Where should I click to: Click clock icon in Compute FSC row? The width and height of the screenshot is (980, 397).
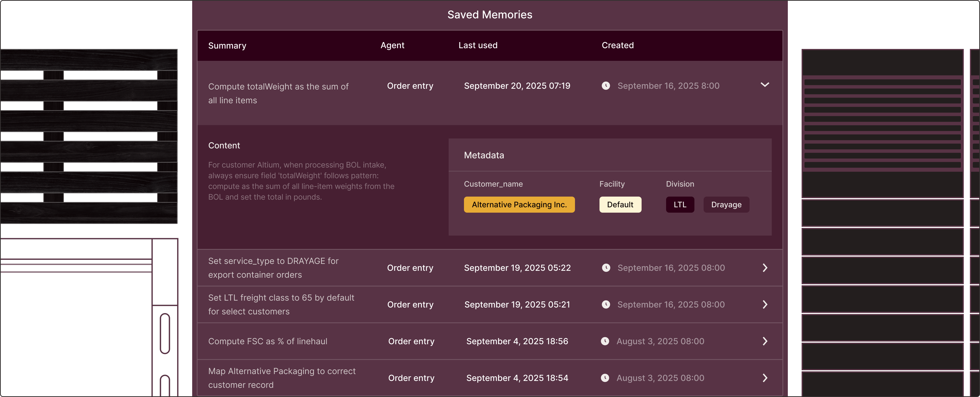(x=605, y=341)
